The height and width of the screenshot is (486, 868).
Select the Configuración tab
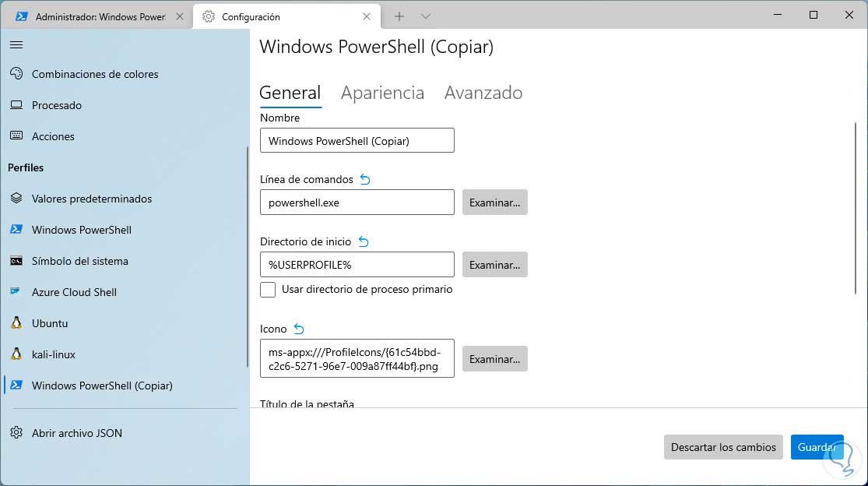286,16
